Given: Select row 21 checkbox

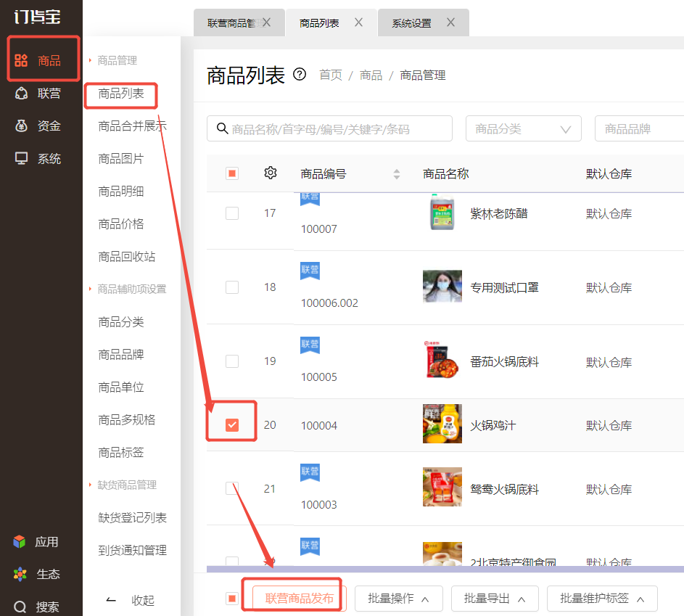Looking at the screenshot, I should click(x=232, y=488).
